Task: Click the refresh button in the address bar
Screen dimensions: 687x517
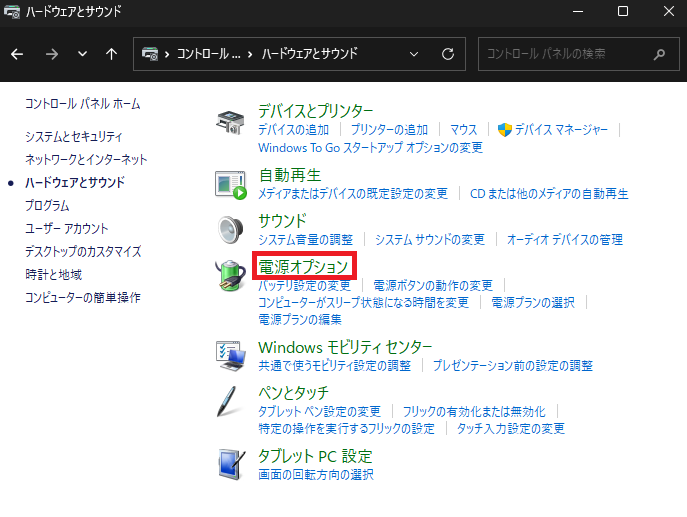Action: click(x=447, y=53)
